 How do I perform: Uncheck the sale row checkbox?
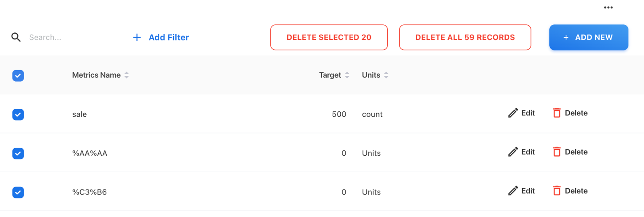[x=18, y=114]
